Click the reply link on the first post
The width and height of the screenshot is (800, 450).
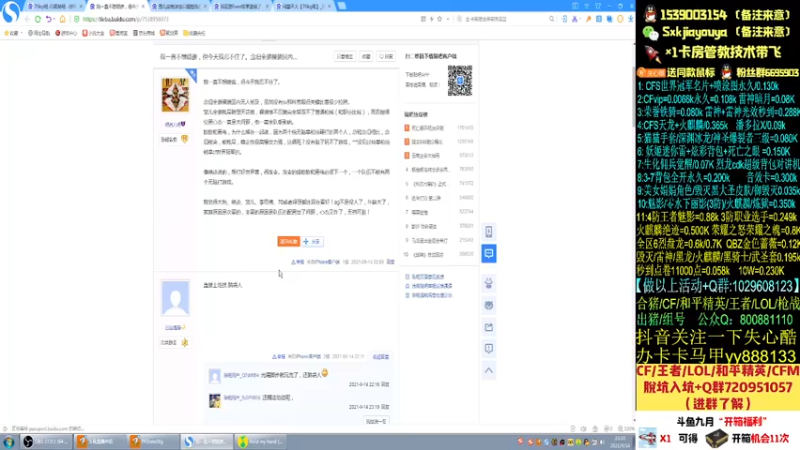point(390,262)
